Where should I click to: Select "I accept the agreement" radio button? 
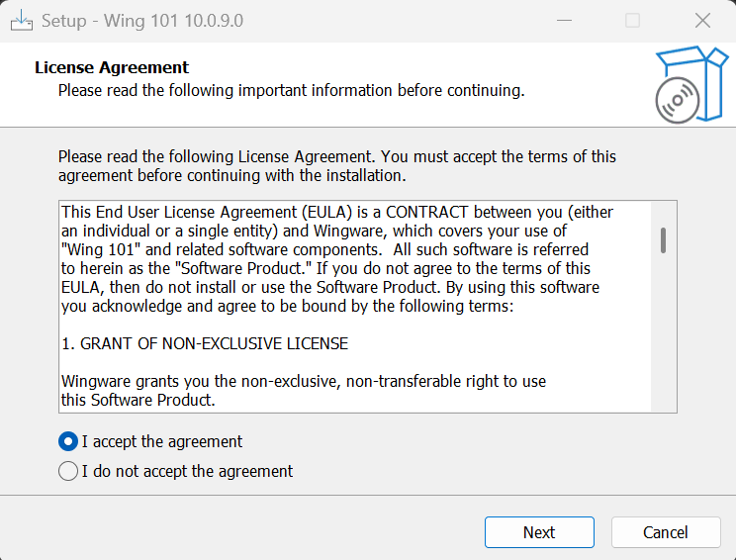tap(68, 441)
